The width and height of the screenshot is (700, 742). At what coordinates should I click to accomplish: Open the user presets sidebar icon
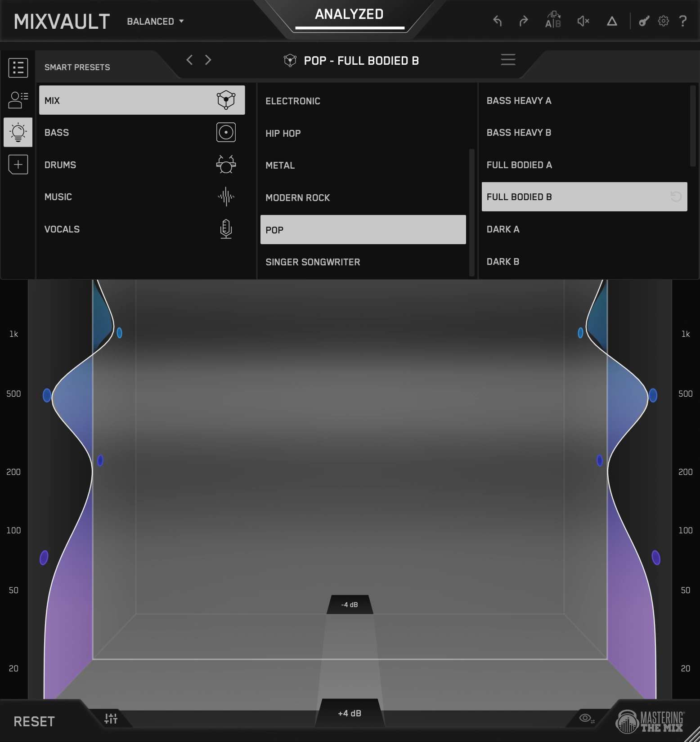coord(18,100)
